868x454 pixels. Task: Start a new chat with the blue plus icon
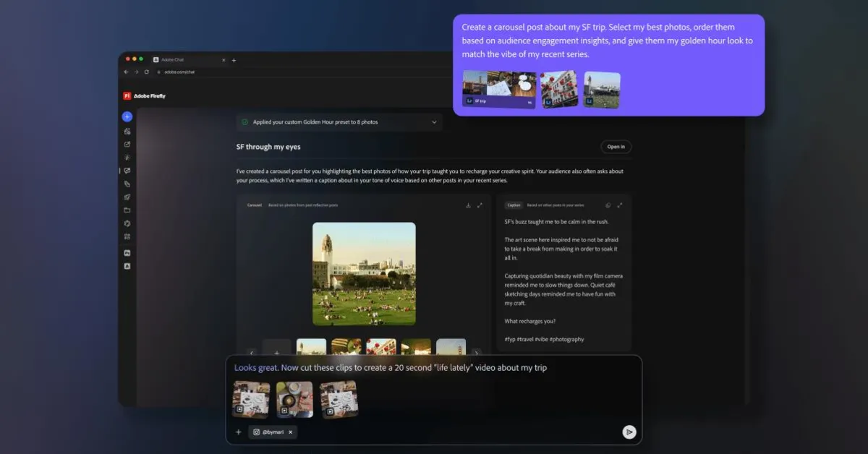pyautogui.click(x=127, y=116)
